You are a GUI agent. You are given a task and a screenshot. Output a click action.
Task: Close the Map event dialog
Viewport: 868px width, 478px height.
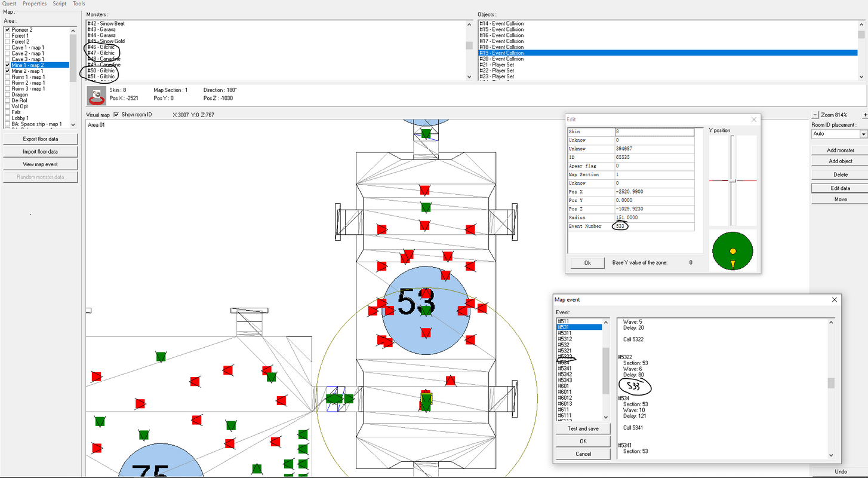point(835,299)
